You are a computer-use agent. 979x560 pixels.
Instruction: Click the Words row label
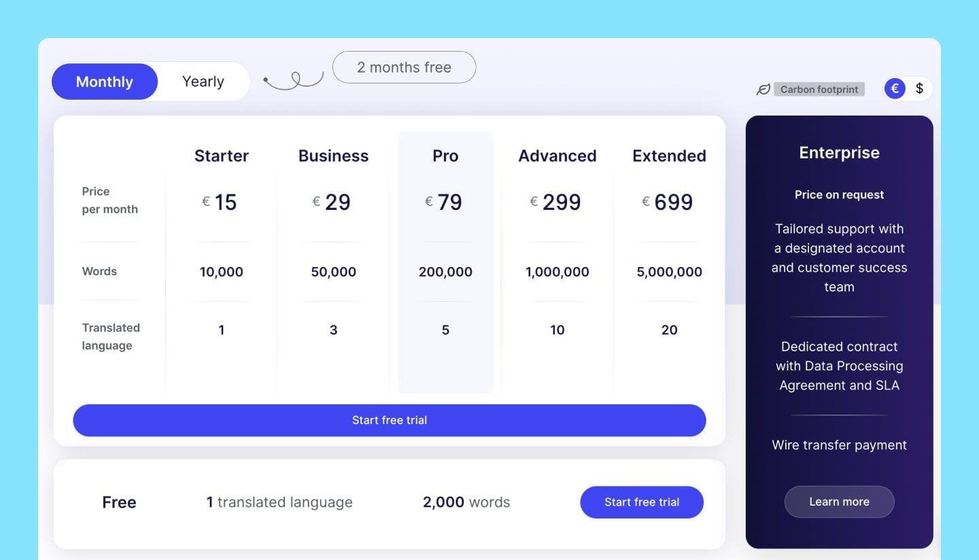click(99, 271)
